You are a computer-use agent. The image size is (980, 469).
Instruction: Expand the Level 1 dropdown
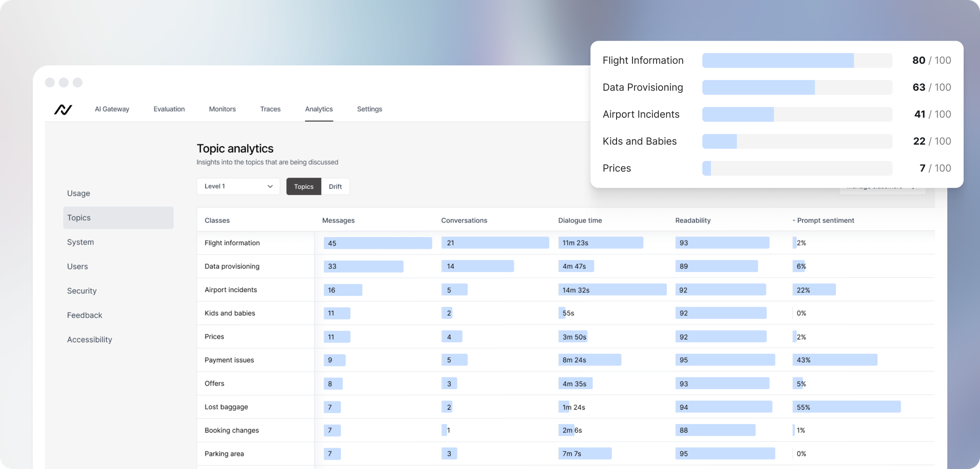point(238,186)
